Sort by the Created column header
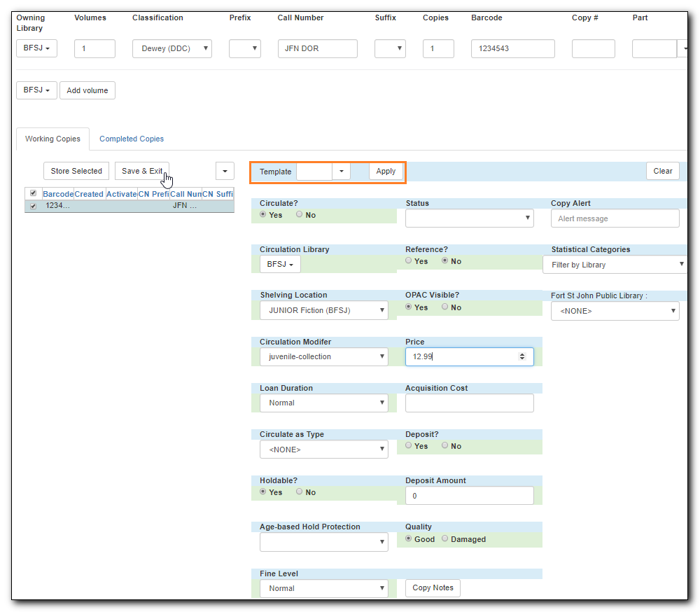 (89, 194)
